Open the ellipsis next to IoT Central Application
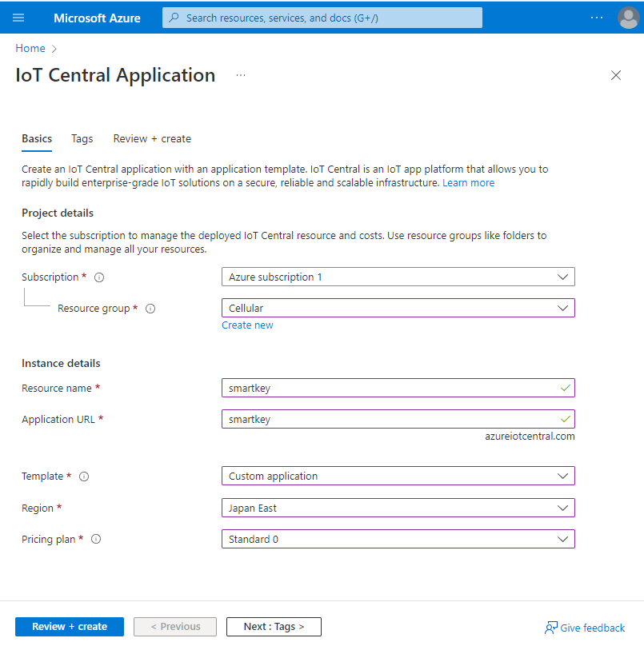Image resolution: width=644 pixels, height=650 pixels. click(x=241, y=75)
